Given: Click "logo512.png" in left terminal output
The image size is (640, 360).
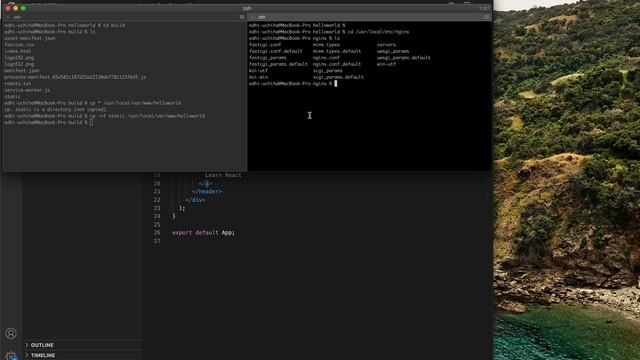Looking at the screenshot, I should pos(19,64).
